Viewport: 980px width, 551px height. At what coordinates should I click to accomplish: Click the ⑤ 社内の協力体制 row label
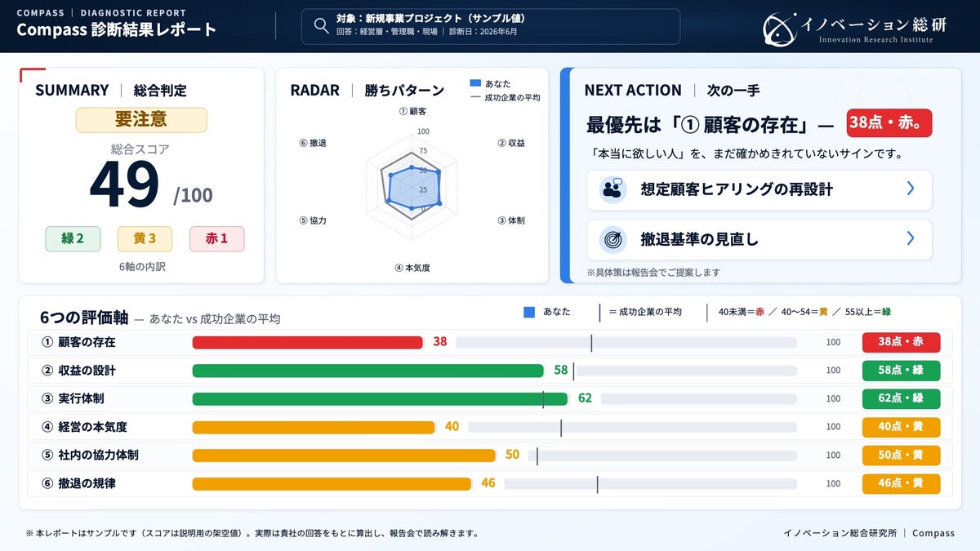coord(90,455)
